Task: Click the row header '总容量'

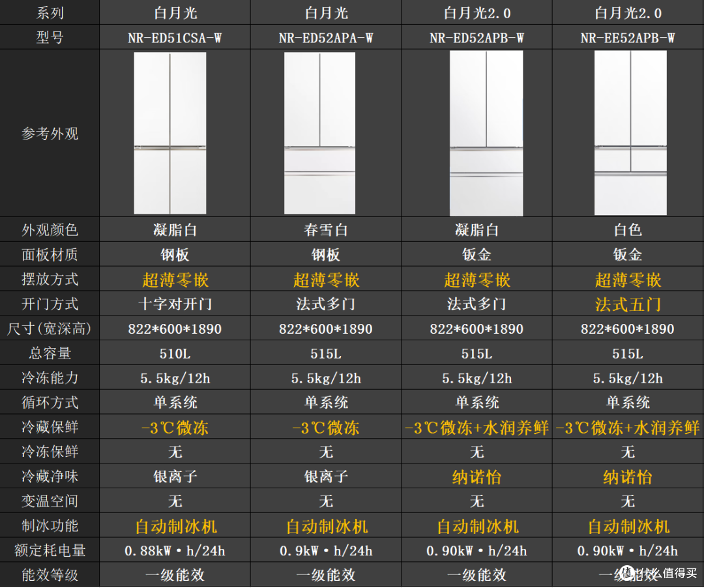Action: pyautogui.click(x=50, y=353)
